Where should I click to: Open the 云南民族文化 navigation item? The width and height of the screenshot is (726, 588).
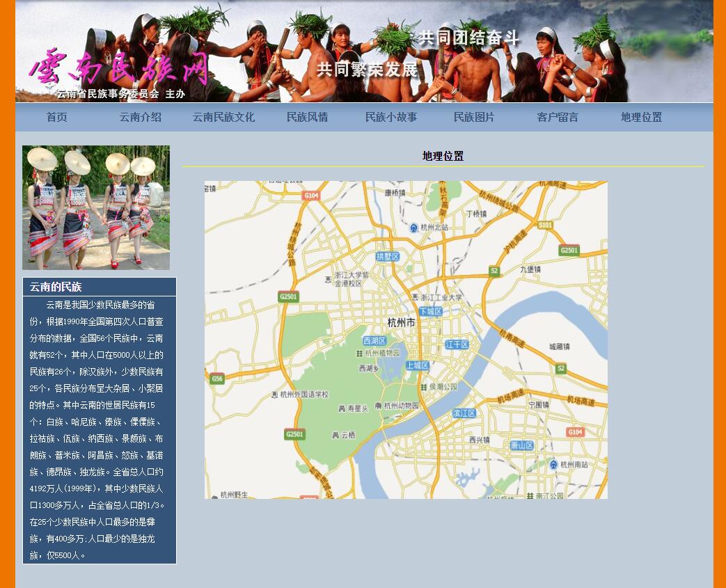pos(223,118)
